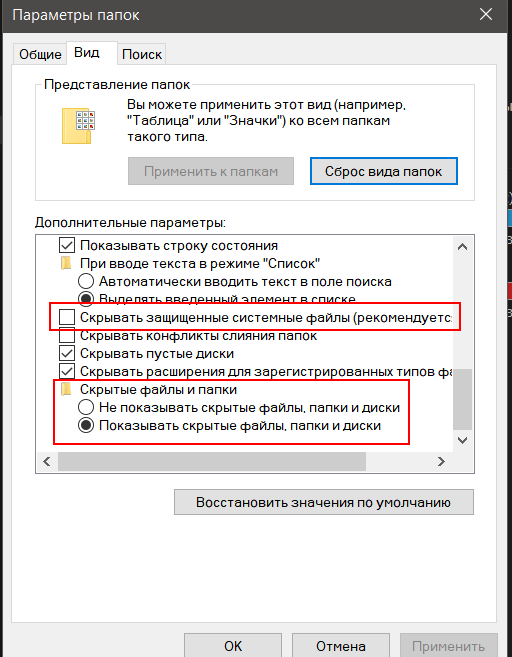This screenshot has height=657, width=512.
Task: Uncheck Показывать строку состояния
Action: tap(67, 246)
